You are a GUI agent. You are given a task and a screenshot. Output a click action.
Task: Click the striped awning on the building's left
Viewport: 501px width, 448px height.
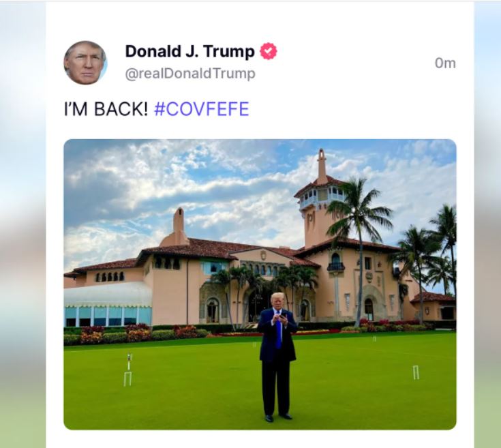click(108, 295)
